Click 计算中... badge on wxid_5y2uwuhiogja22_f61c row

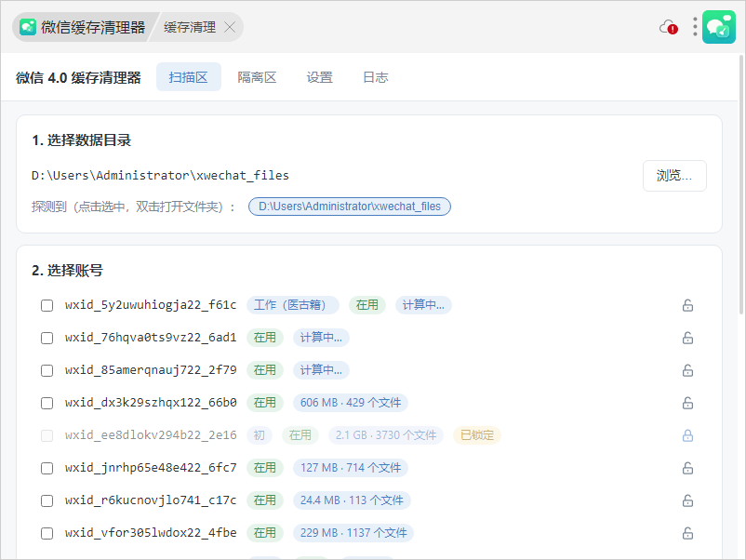(423, 305)
